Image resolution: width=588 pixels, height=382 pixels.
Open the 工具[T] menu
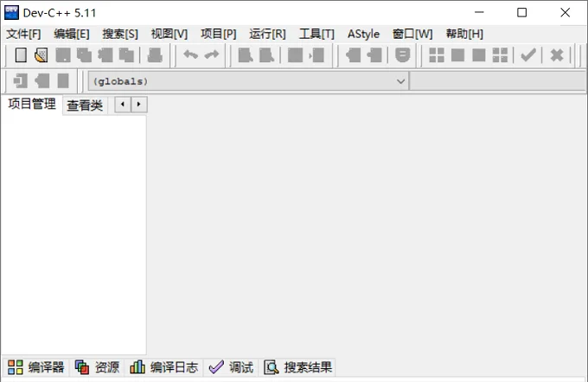(x=316, y=34)
